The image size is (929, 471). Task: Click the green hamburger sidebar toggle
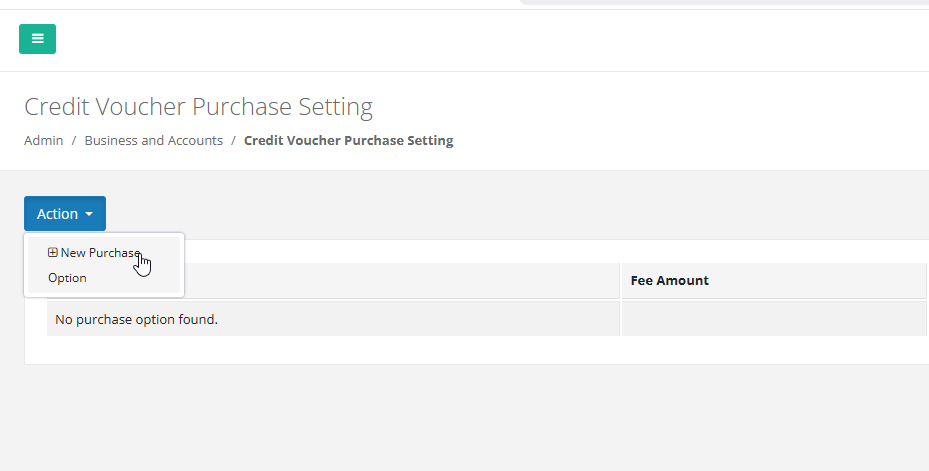37,39
